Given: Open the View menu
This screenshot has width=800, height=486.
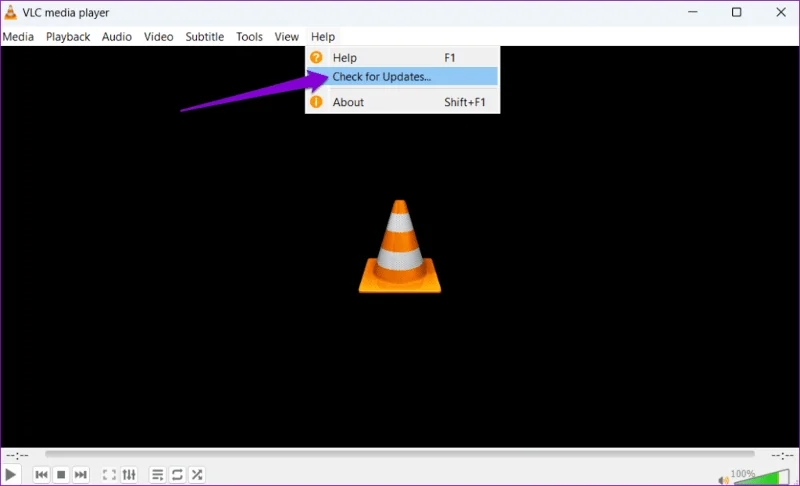Looking at the screenshot, I should (286, 37).
